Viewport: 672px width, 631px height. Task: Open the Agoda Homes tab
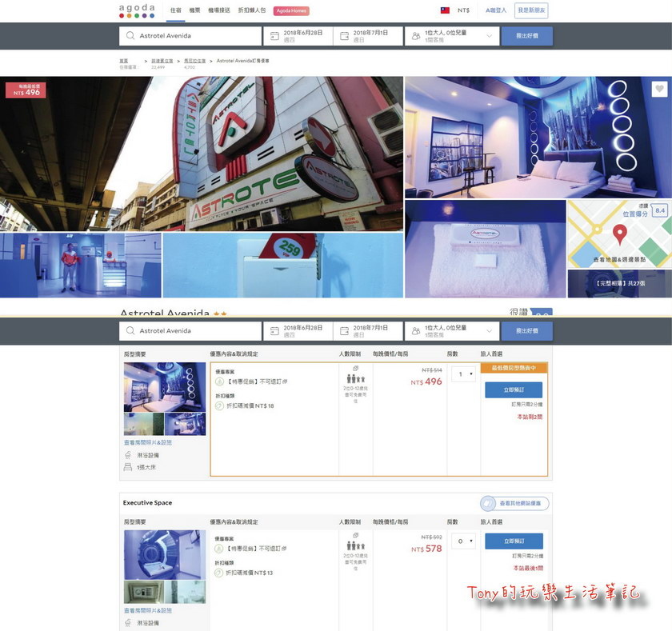pos(291,10)
